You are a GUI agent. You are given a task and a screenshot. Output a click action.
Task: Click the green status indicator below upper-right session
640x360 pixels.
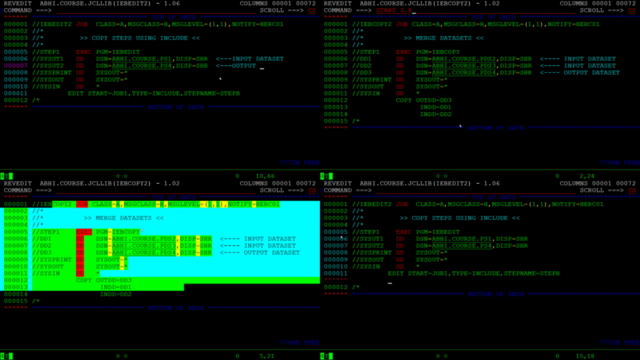tap(327, 176)
